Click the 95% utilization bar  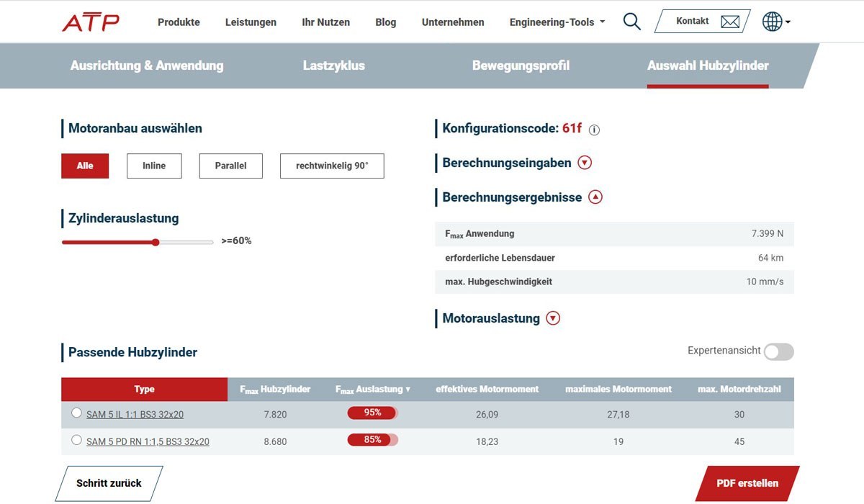(x=372, y=413)
